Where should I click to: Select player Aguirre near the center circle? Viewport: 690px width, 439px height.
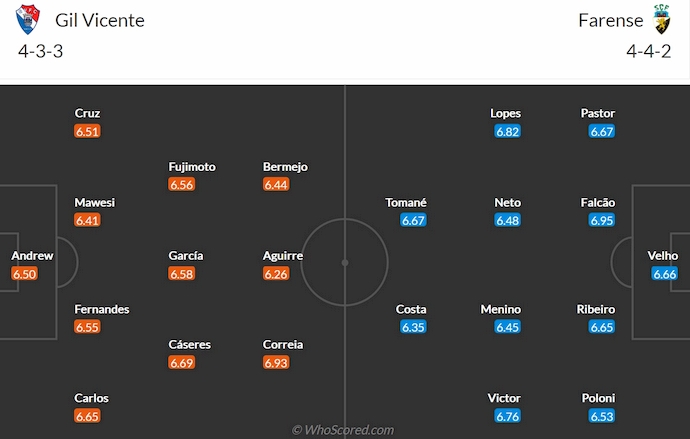(x=283, y=256)
